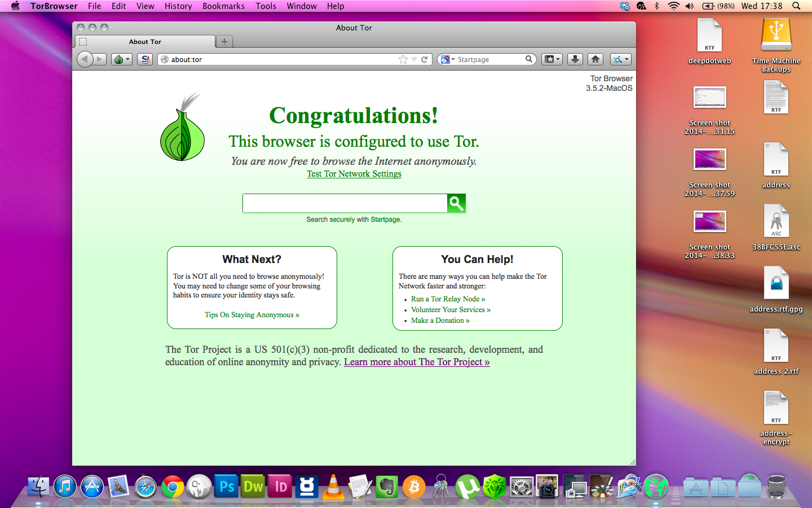Open the search engine selector dropdown
The image size is (812, 508).
click(448, 59)
